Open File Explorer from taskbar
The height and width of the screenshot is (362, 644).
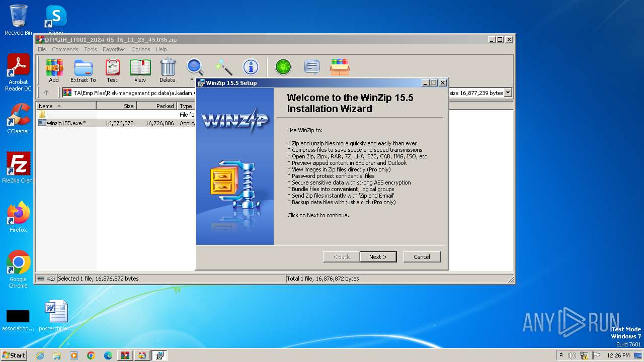[x=57, y=355]
